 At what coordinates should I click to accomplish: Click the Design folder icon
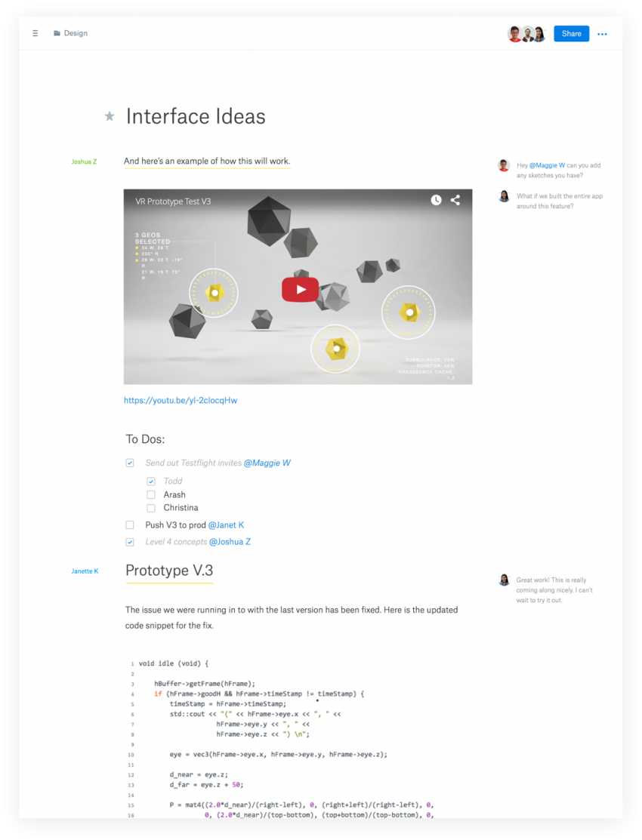coord(57,33)
